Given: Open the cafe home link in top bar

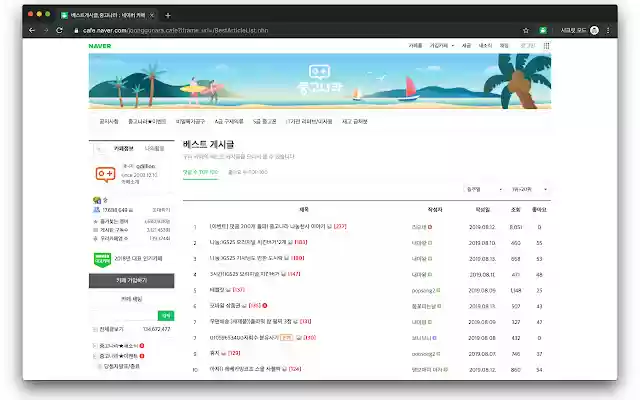Looking at the screenshot, I should click(x=415, y=46).
